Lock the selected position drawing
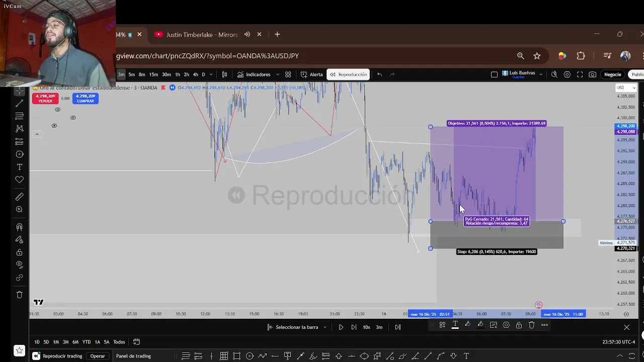The height and width of the screenshot is (362, 644). 519,325
